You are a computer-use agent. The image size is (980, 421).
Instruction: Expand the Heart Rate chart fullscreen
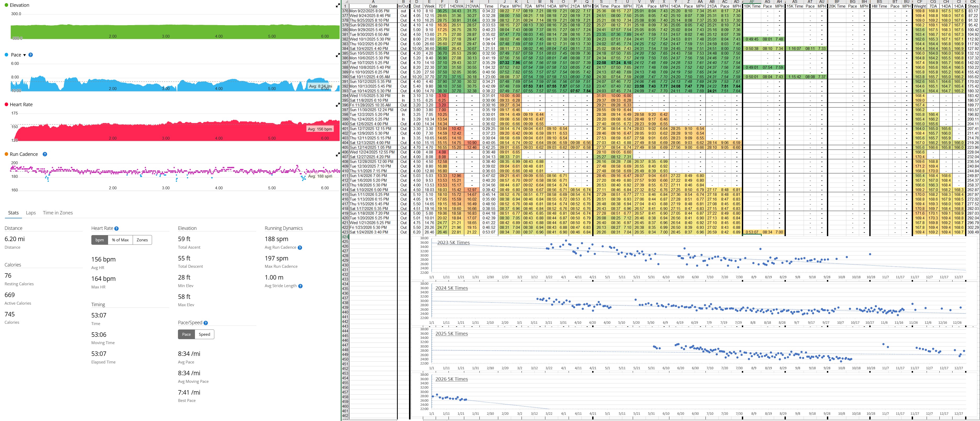click(338, 105)
